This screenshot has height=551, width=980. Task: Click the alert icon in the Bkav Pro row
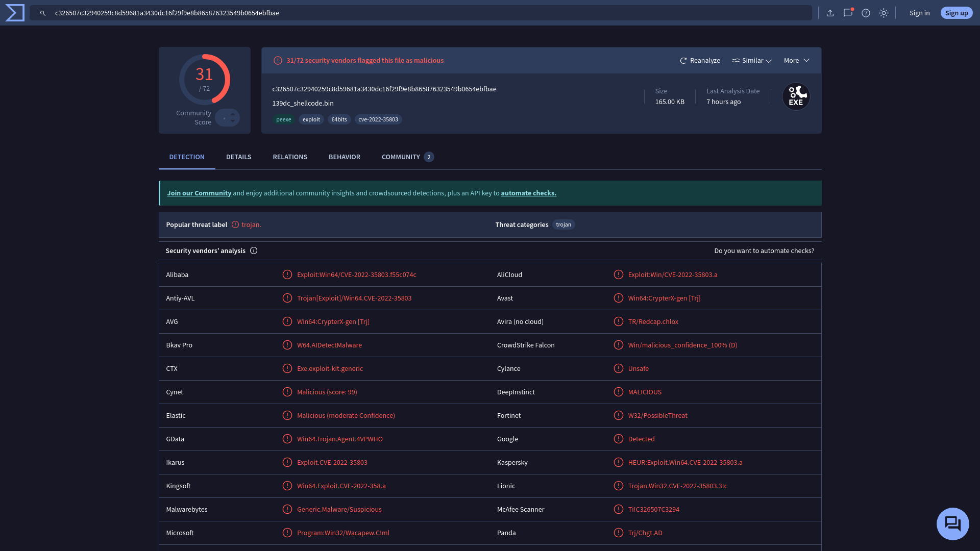point(287,345)
